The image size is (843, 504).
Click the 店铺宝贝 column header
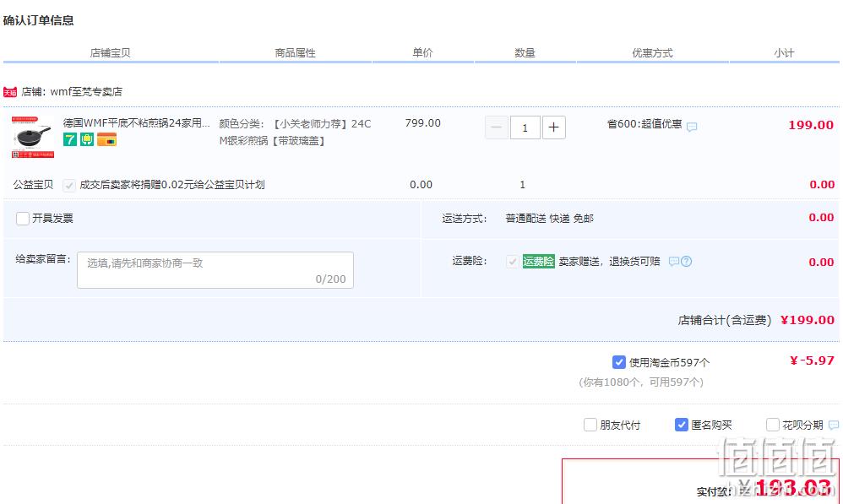coord(110,52)
